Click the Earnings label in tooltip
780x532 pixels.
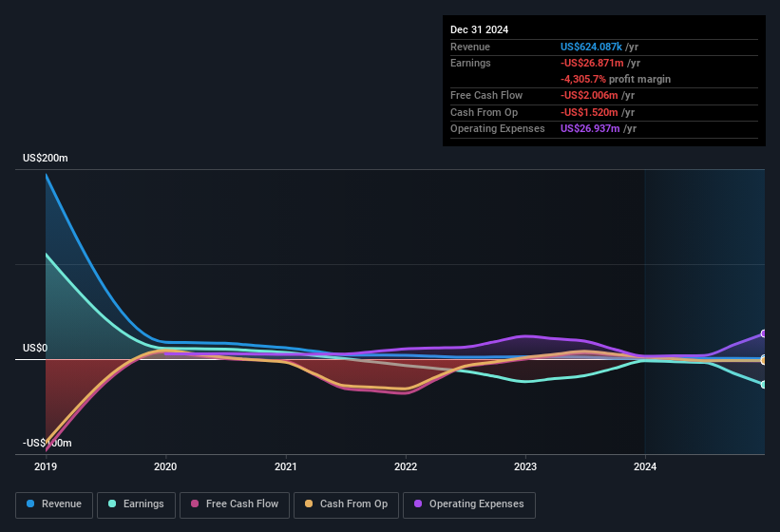pos(470,63)
